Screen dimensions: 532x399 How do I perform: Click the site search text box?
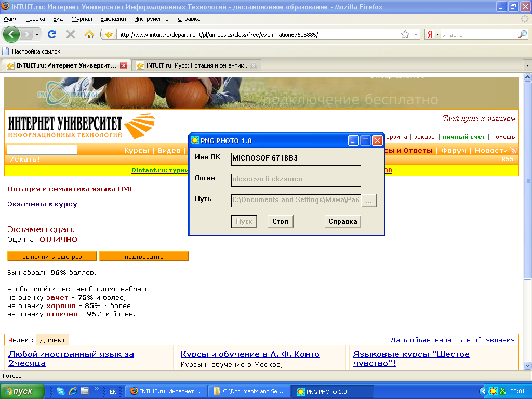[x=42, y=150]
